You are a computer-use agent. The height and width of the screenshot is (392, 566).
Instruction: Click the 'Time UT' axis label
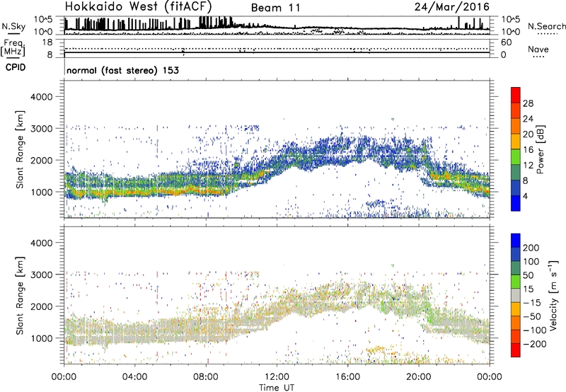click(277, 388)
